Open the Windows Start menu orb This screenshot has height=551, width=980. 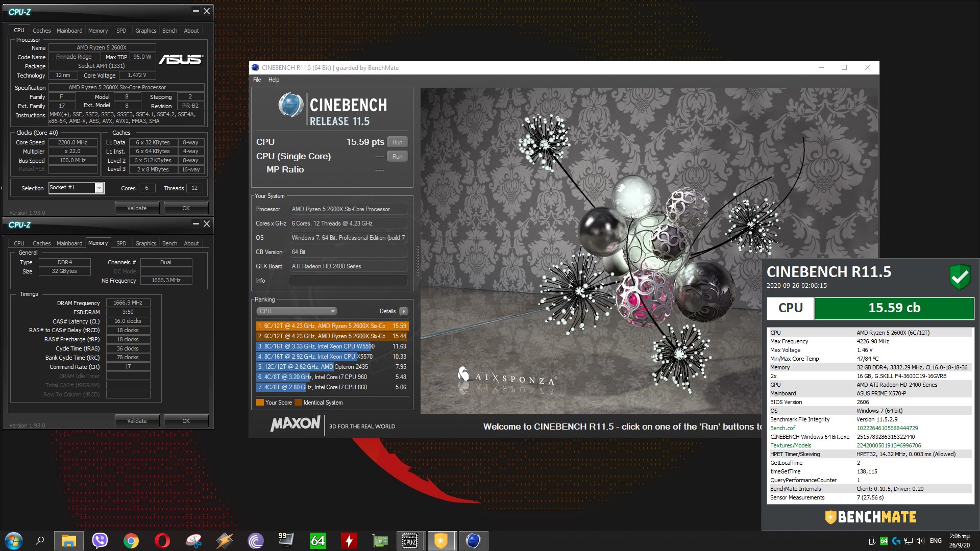(14, 541)
